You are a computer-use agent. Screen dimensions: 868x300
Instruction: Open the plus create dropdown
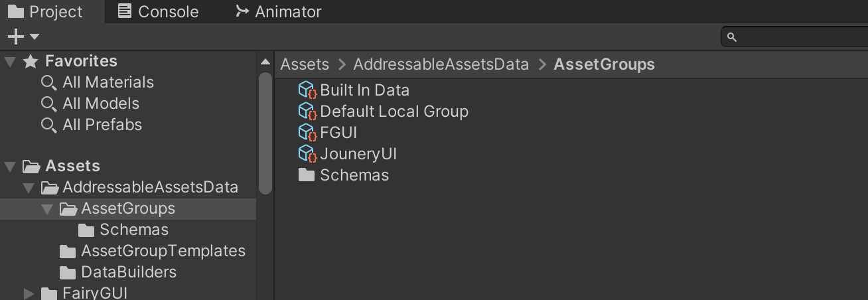pos(23,37)
